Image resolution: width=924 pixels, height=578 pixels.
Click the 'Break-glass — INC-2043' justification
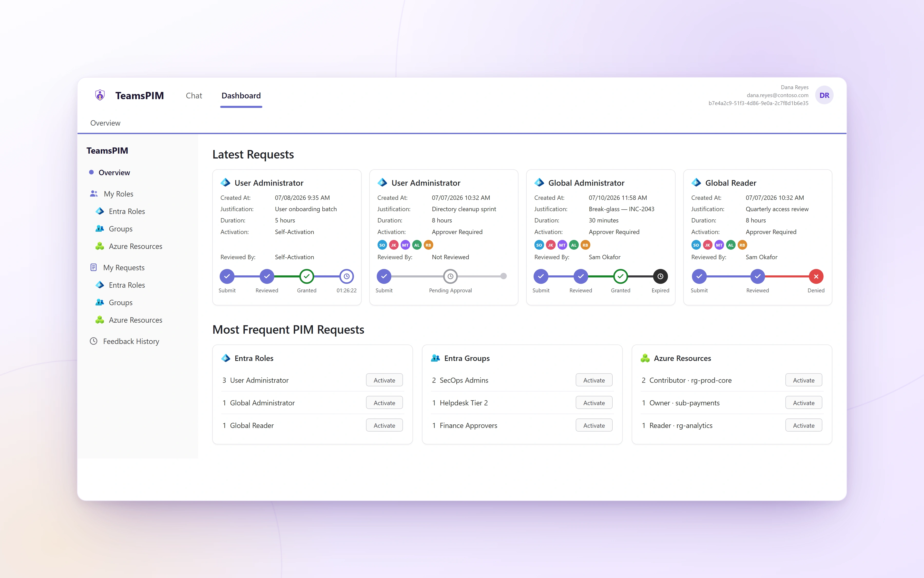click(x=621, y=209)
